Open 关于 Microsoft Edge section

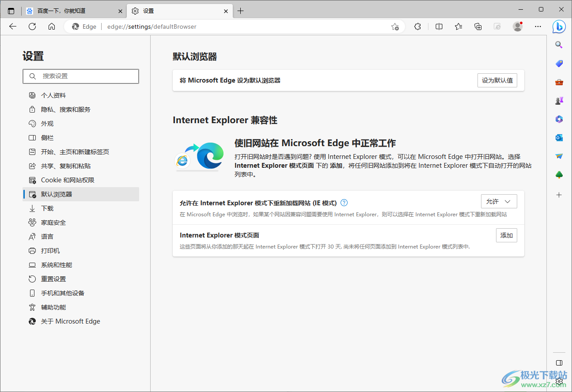tap(81, 321)
